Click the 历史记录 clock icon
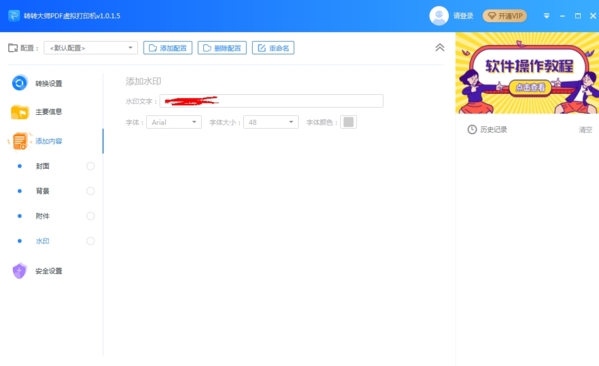 472,130
